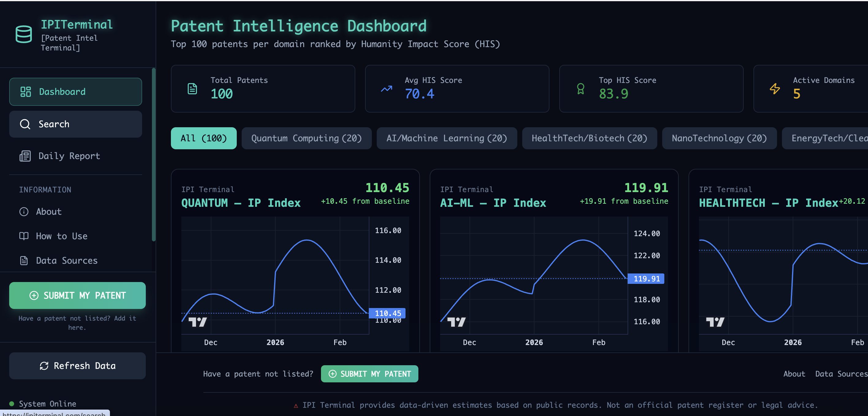Click the IPITerminal database logo
Image resolution: width=868 pixels, height=416 pixels.
(23, 34)
